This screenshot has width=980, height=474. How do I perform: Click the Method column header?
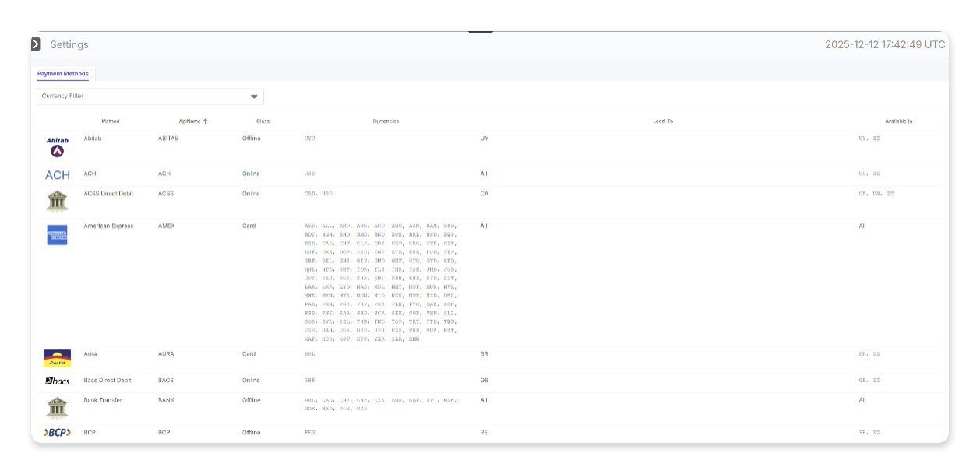click(111, 121)
